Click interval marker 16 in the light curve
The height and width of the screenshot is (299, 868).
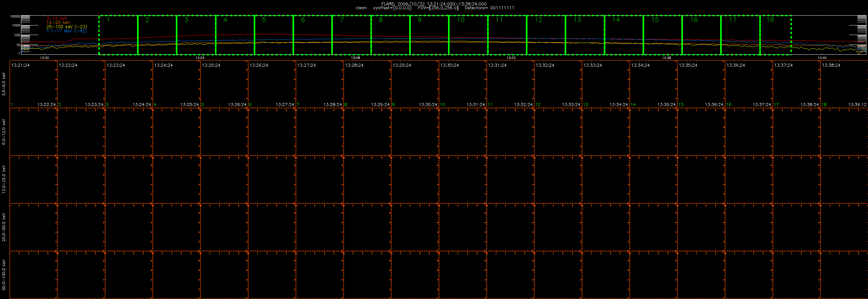(x=693, y=20)
